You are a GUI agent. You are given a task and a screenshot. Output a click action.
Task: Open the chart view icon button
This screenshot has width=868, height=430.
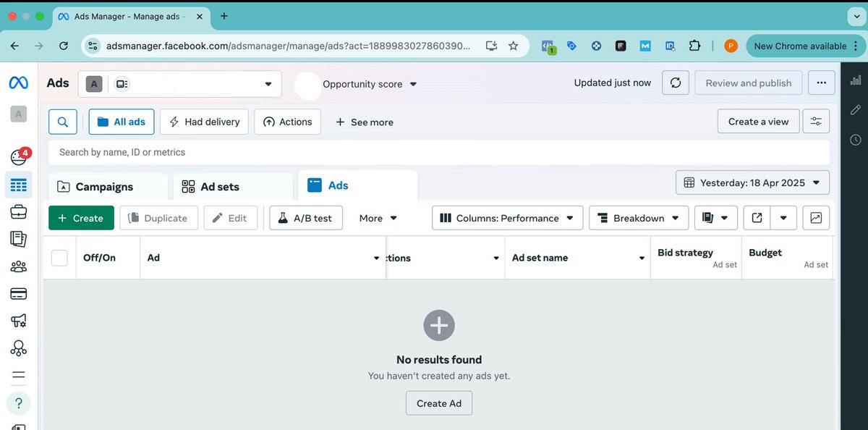816,218
